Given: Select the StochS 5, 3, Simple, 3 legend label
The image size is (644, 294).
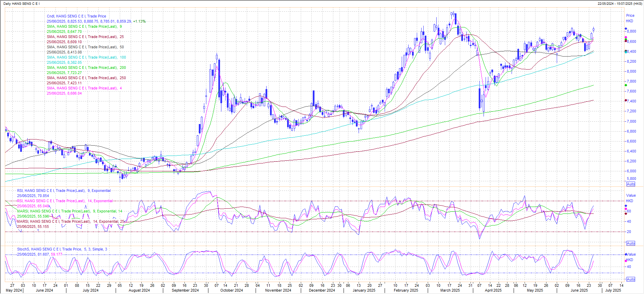Looking at the screenshot, I should (x=62, y=249).
